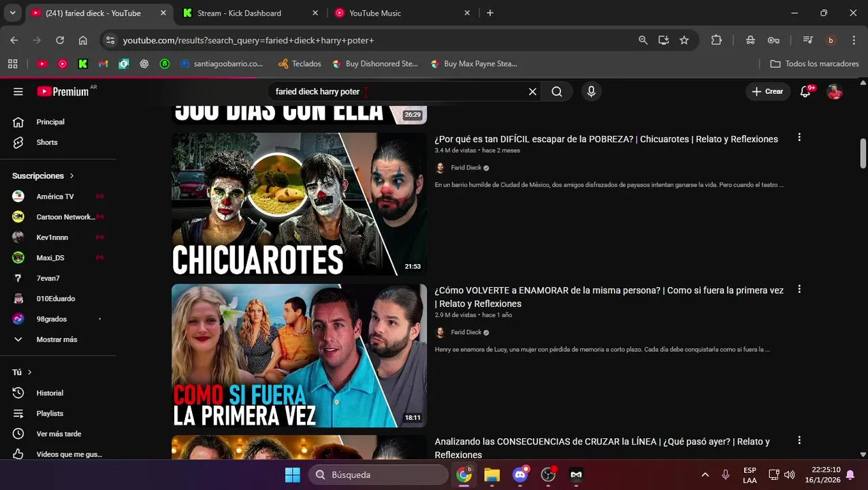Click the Crear button
Viewport: 868px width, 490px height.
click(767, 91)
